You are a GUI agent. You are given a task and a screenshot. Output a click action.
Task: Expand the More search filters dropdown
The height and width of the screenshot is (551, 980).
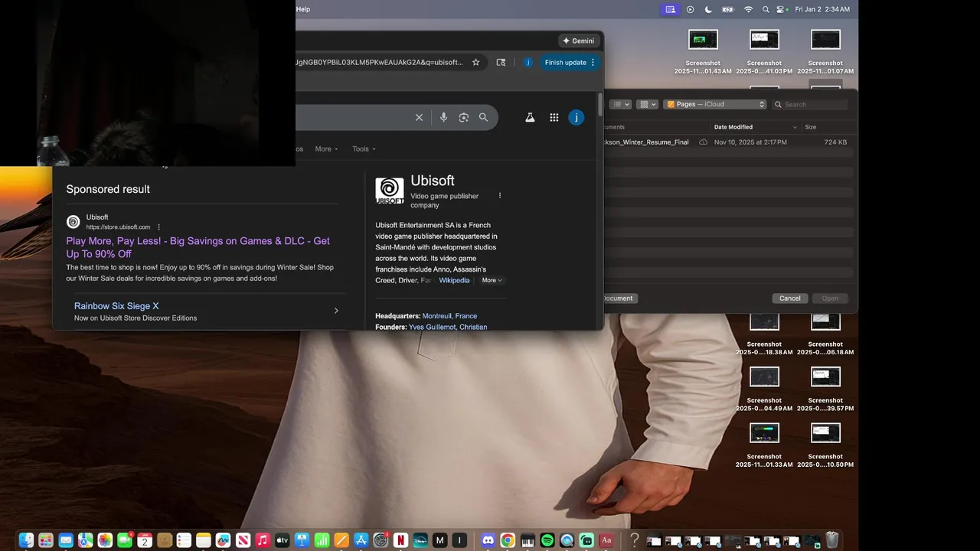point(326,149)
